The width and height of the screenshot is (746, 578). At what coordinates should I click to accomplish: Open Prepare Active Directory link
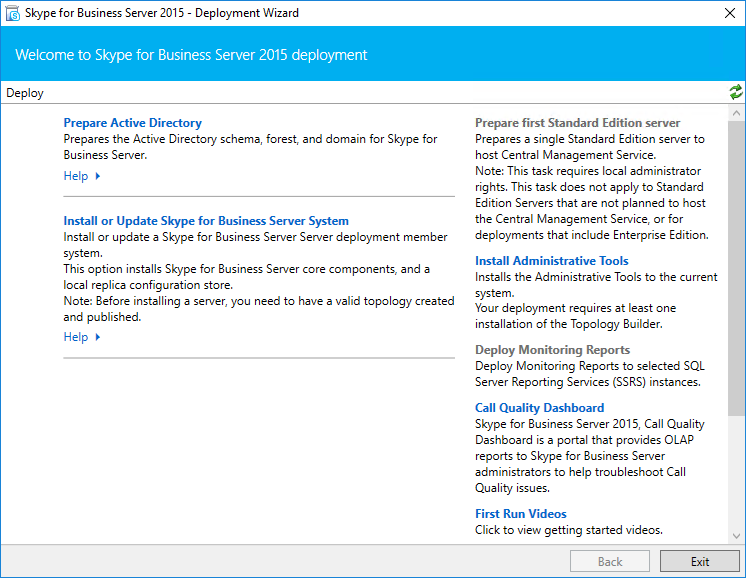[132, 123]
